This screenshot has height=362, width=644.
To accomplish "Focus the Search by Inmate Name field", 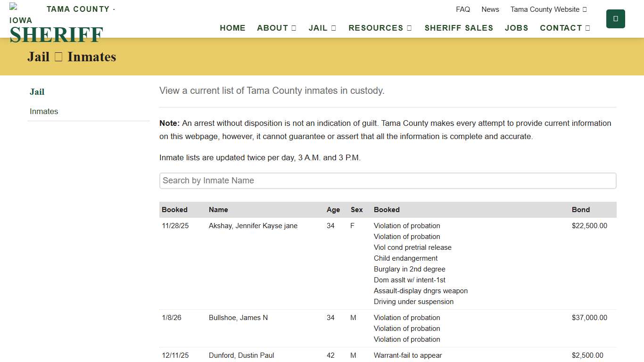I will pyautogui.click(x=388, y=181).
